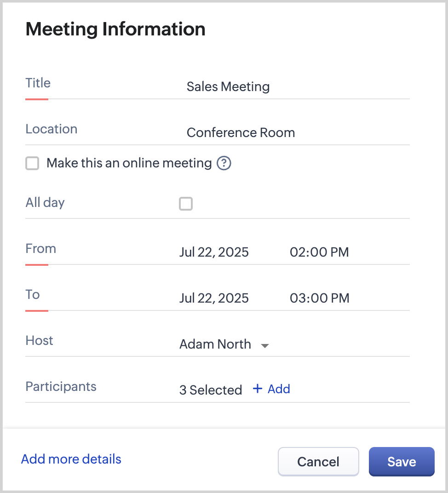Image resolution: width=448 pixels, height=493 pixels.
Task: Save the meeting with the Save button
Action: pyautogui.click(x=402, y=462)
